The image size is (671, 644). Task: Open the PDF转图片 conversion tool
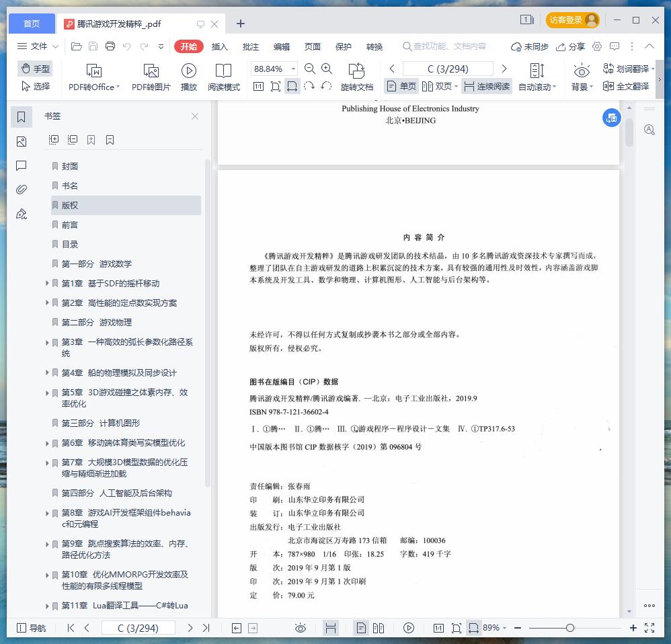151,77
